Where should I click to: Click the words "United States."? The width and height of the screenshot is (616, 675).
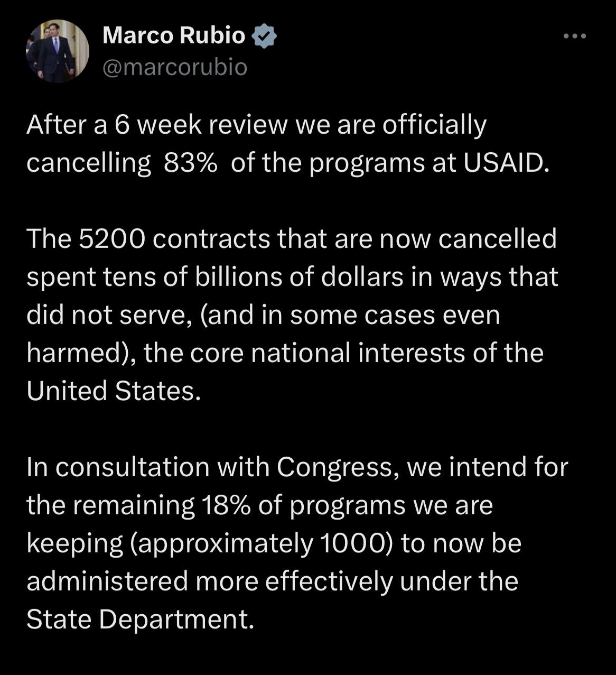click(114, 391)
